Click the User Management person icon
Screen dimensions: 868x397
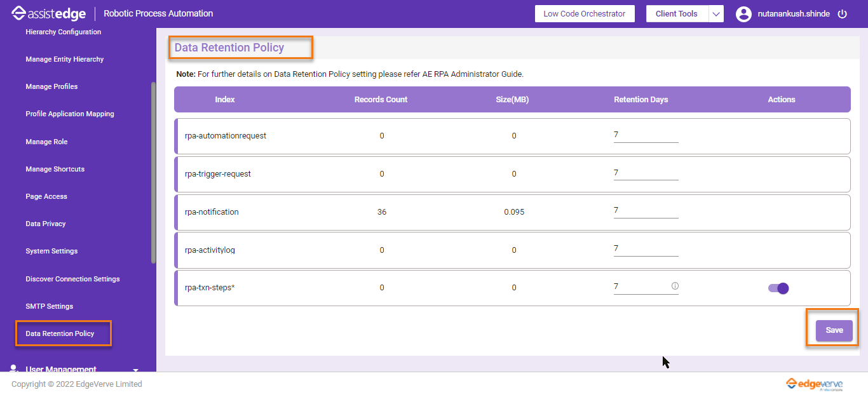point(14,368)
